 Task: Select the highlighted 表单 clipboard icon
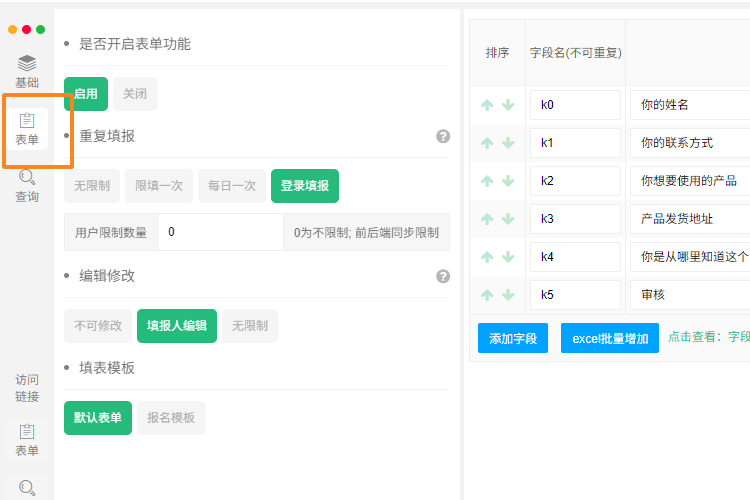click(27, 121)
